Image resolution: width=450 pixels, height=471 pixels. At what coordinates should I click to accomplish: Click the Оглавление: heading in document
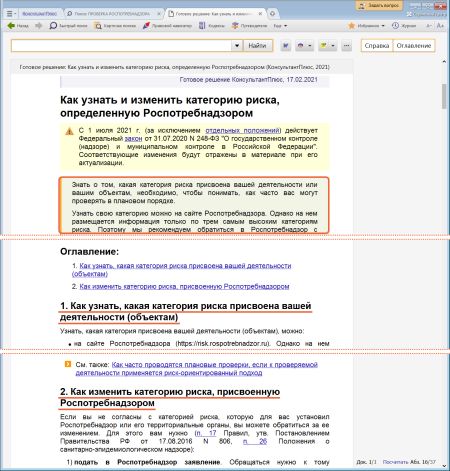coord(89,252)
